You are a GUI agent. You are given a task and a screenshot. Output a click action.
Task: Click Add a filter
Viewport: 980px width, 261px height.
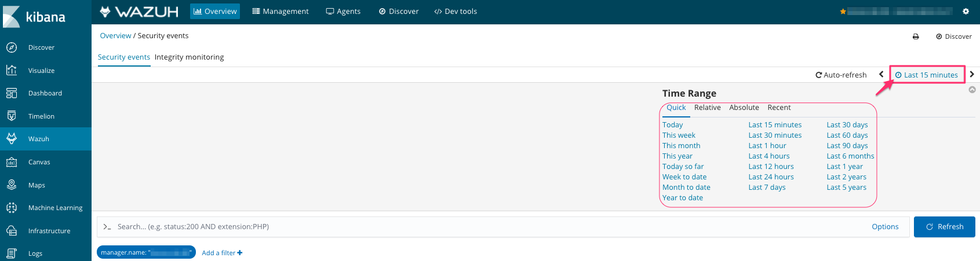pyautogui.click(x=222, y=253)
